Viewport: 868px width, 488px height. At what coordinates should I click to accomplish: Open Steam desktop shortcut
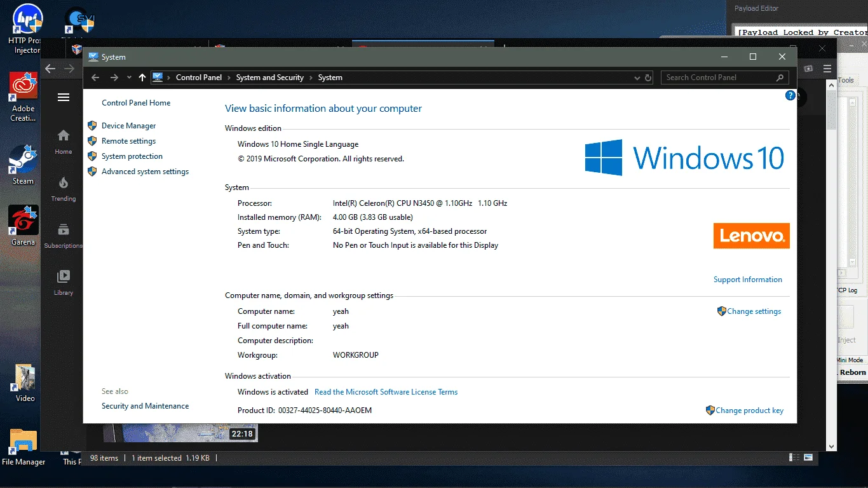24,165
